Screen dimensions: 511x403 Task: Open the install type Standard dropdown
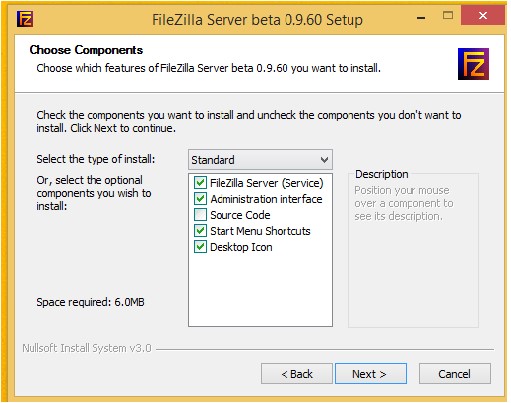[x=260, y=160]
